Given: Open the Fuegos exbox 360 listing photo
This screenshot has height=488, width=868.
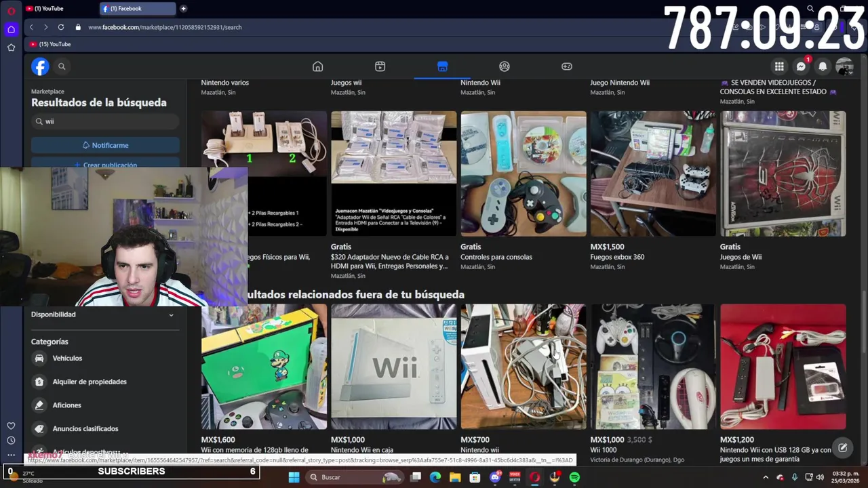Looking at the screenshot, I should 653,174.
